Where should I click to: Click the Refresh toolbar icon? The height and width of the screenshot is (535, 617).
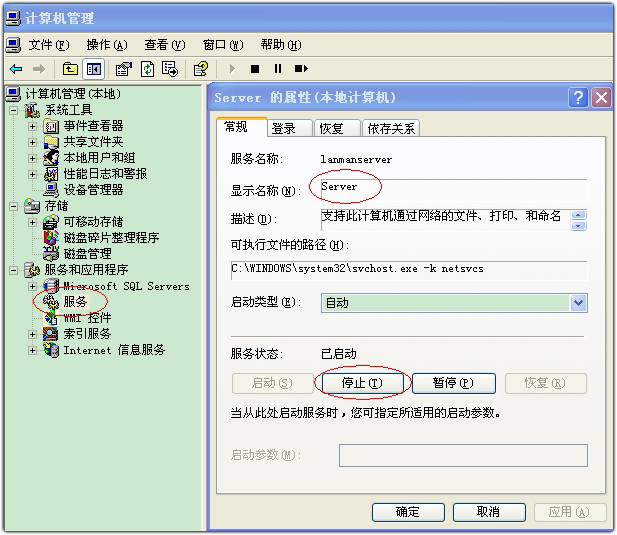pos(147,69)
